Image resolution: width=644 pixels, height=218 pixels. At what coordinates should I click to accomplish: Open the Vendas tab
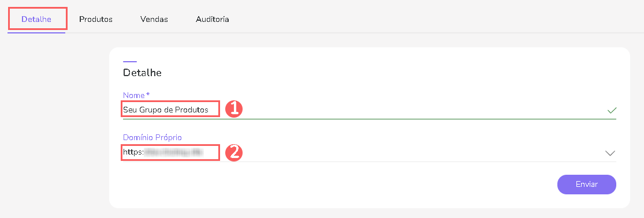pyautogui.click(x=154, y=19)
